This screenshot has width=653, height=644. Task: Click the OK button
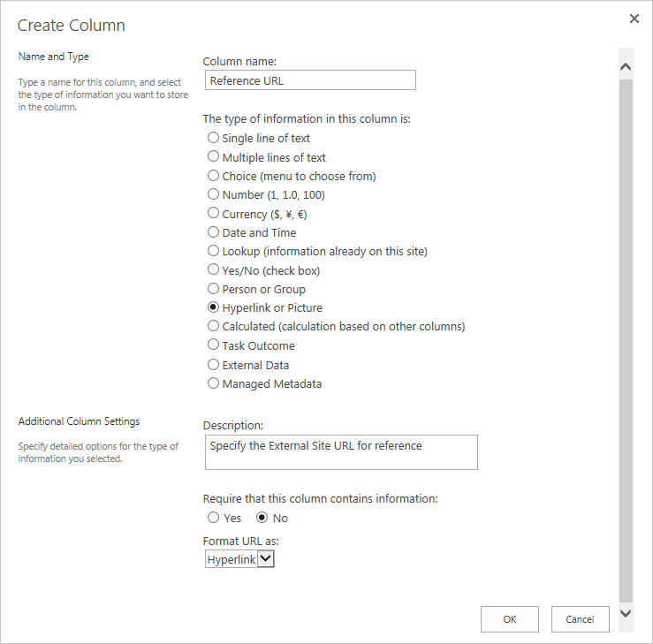pos(510,619)
